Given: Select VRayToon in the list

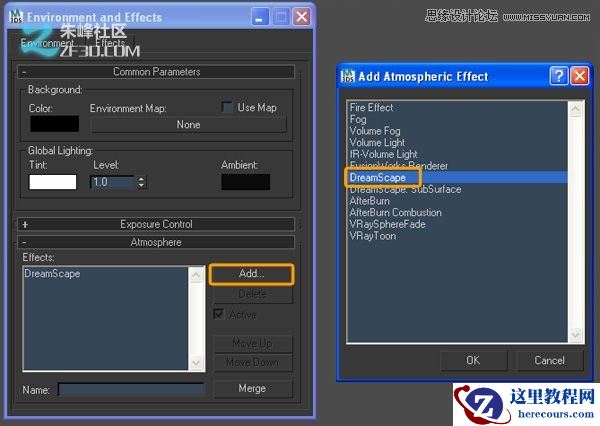Looking at the screenshot, I should coord(373,236).
